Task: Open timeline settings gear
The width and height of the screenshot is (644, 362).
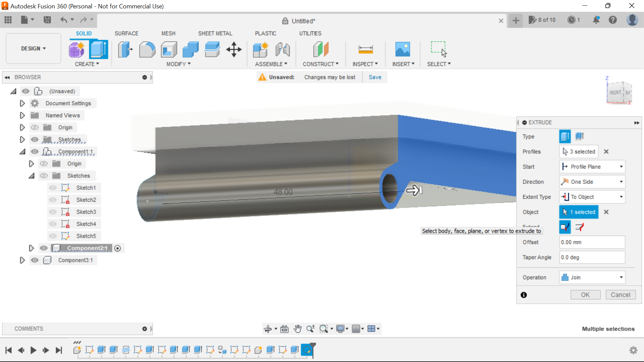Action: pos(633,350)
